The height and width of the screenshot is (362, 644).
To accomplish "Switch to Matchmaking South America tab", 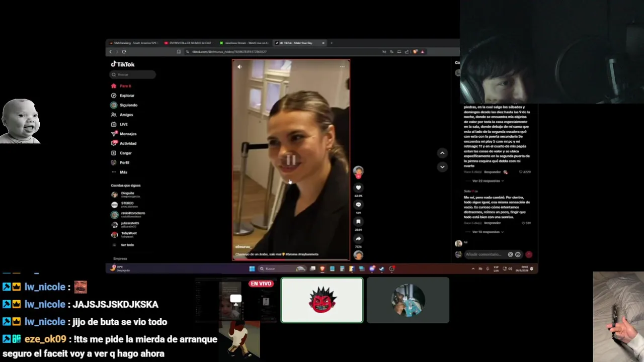I will pos(133,43).
